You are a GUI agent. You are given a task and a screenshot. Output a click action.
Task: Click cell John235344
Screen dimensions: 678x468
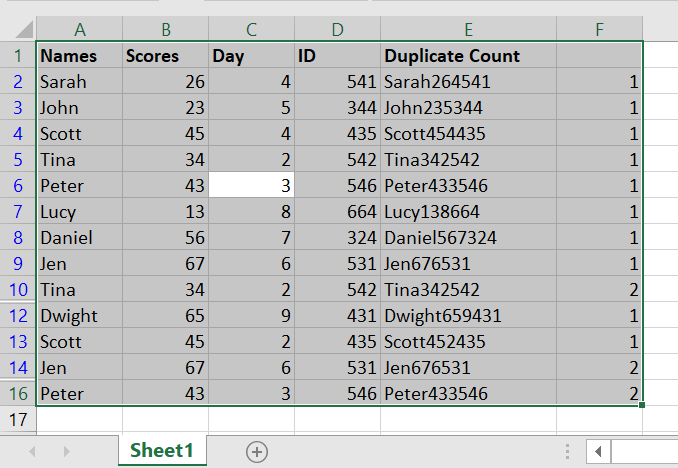[x=468, y=107]
